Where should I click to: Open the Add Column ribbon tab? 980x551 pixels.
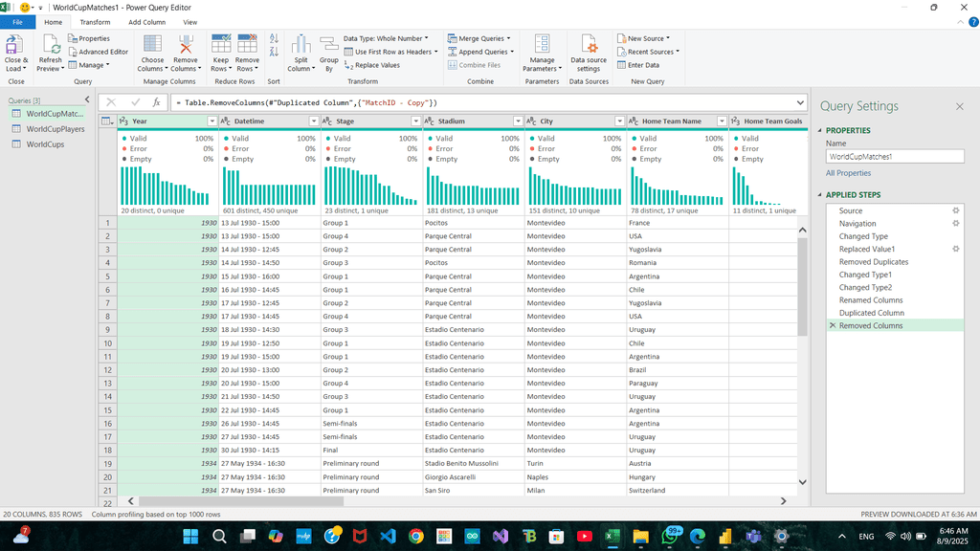tap(146, 22)
